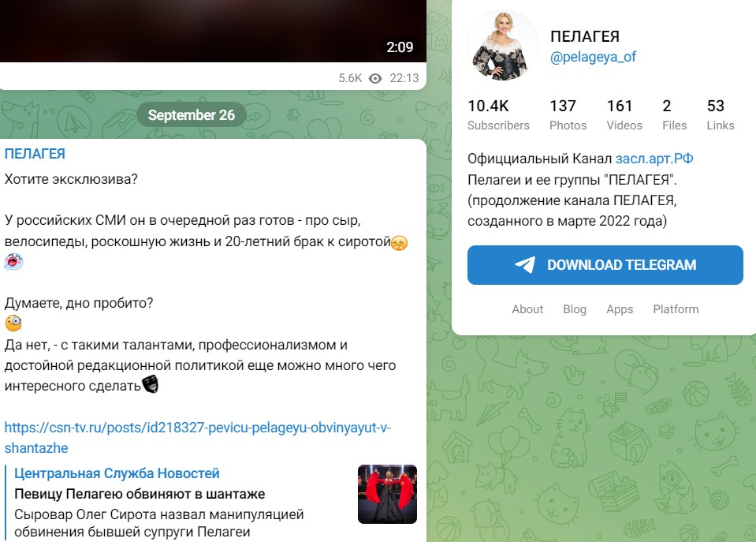Click the crying face emoji after сиротой

(399, 242)
